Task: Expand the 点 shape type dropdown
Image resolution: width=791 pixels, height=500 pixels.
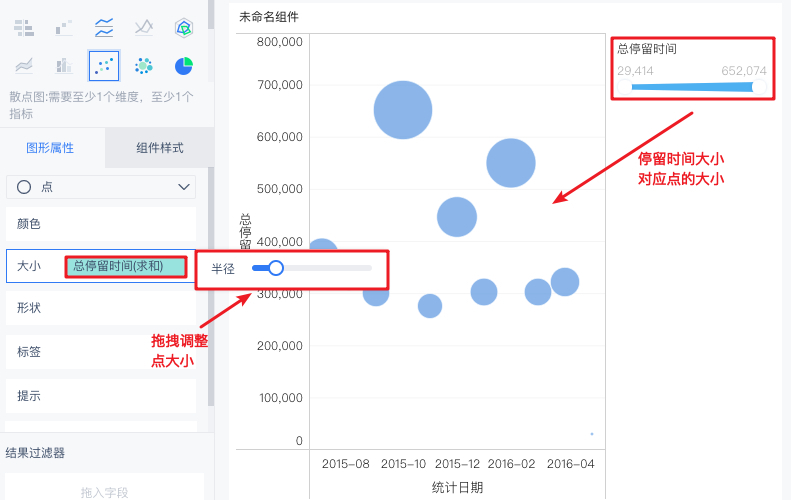Action: tap(101, 187)
